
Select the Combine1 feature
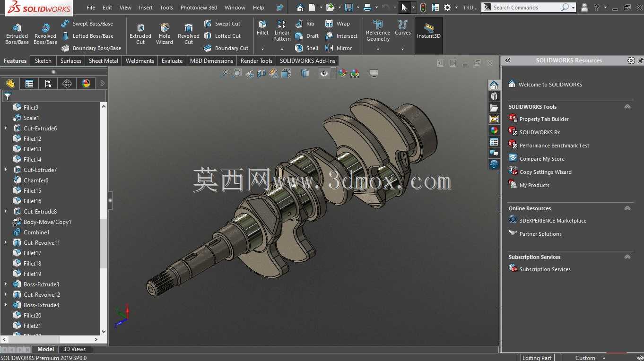[31, 232]
